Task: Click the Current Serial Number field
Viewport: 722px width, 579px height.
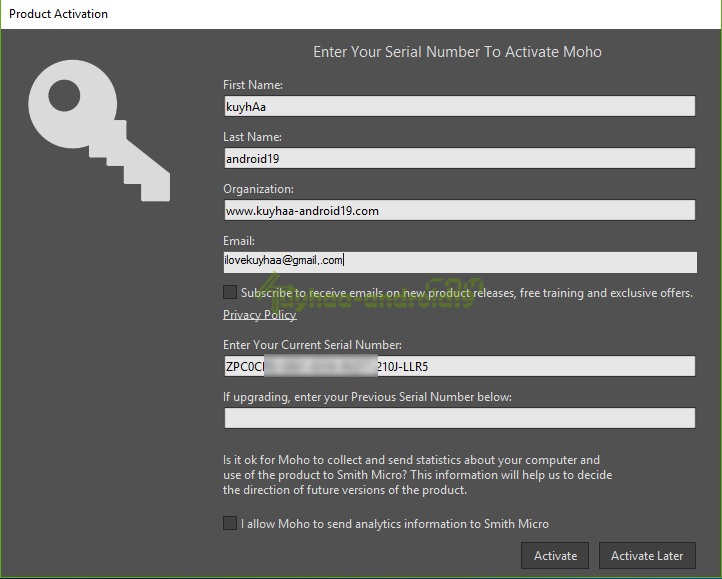Action: coord(460,366)
